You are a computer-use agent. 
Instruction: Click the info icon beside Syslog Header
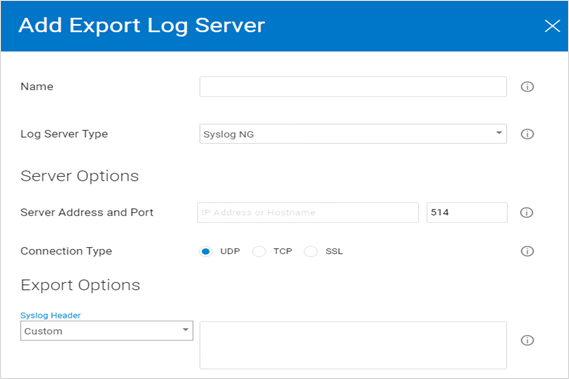click(527, 340)
